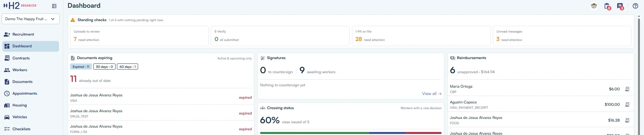The width and height of the screenshot is (644, 135).
Task: Click the 0 to countersign count
Action: click(x=277, y=70)
